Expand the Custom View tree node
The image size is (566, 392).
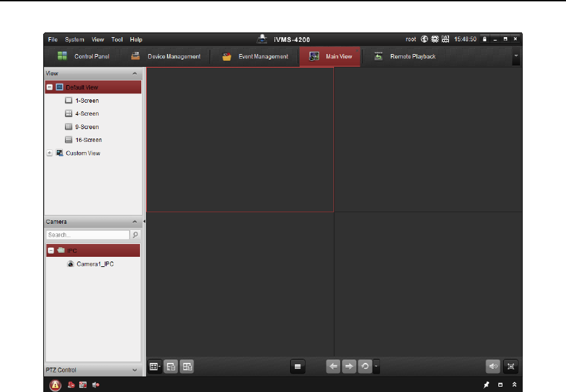(x=50, y=153)
